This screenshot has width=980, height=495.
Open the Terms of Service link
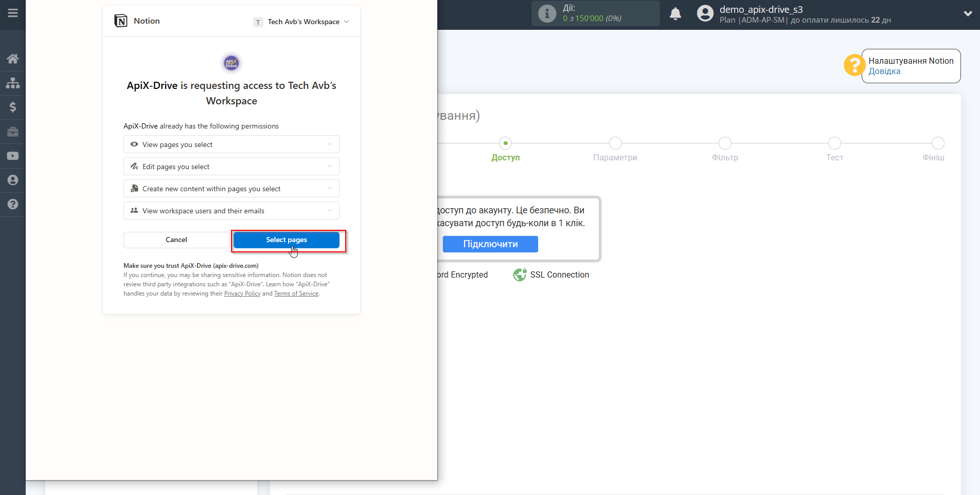click(x=296, y=294)
